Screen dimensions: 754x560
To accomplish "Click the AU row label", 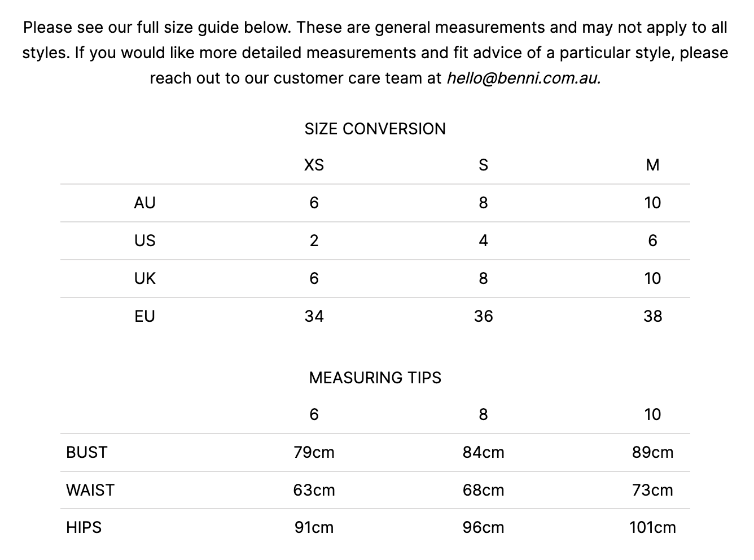I will tap(144, 203).
